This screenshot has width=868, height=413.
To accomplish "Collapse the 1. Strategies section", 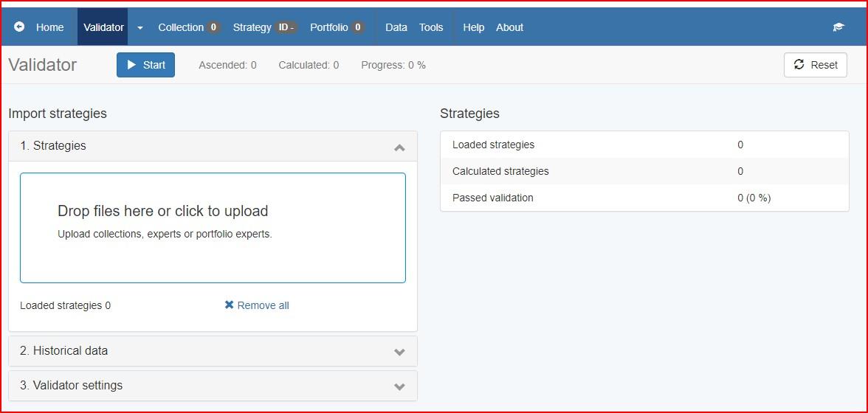I will point(213,146).
